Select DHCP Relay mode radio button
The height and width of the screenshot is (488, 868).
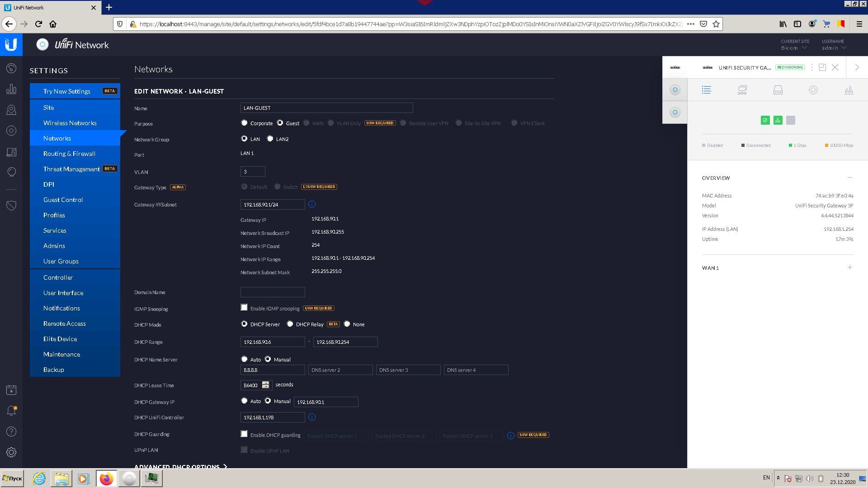(290, 324)
